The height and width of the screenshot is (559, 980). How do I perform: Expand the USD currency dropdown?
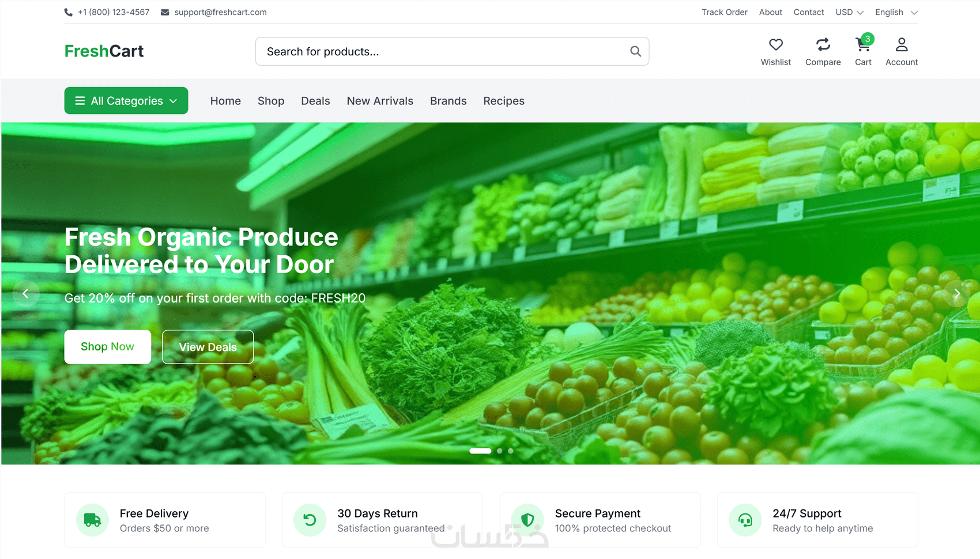pyautogui.click(x=849, y=12)
